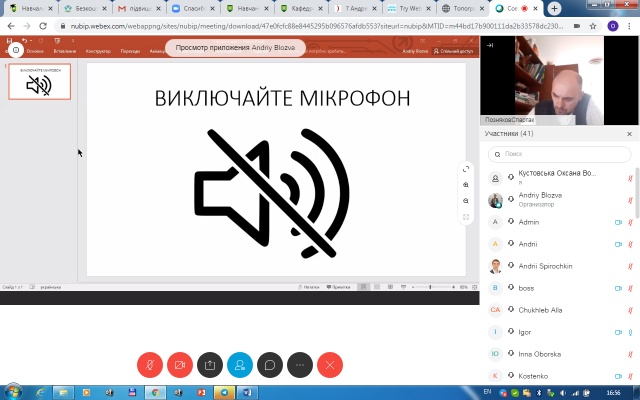Unmute microphone with the red mic button
Viewport: 640px width, 400px height.
point(150,365)
